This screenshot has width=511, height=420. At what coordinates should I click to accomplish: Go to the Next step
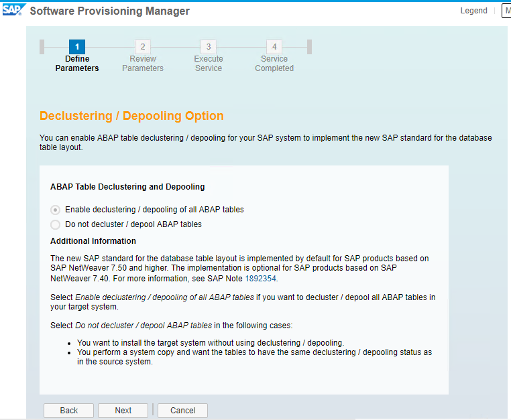(123, 411)
